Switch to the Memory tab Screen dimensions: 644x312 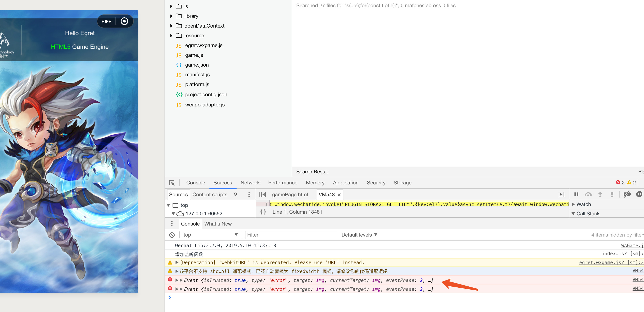(315, 183)
